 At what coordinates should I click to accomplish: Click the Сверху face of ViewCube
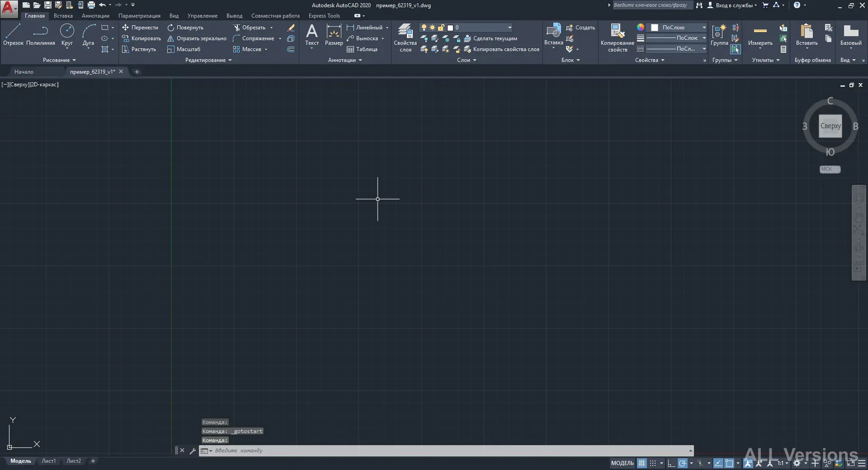click(830, 126)
